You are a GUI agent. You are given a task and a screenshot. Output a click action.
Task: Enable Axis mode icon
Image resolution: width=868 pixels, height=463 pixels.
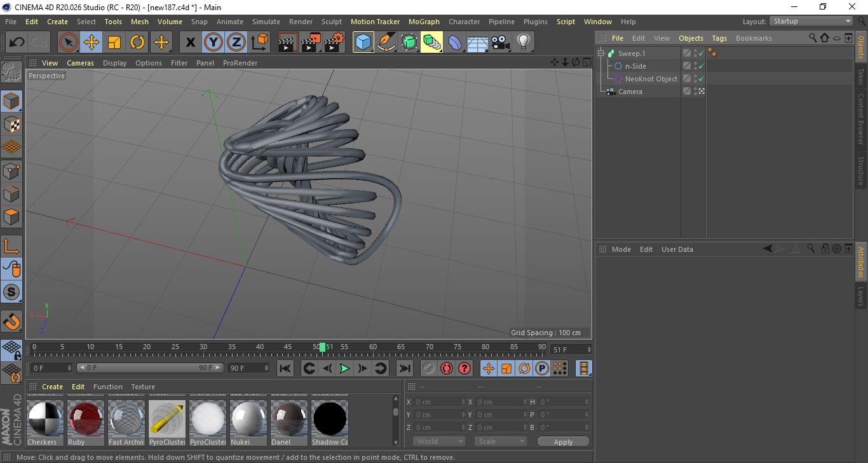(x=11, y=246)
